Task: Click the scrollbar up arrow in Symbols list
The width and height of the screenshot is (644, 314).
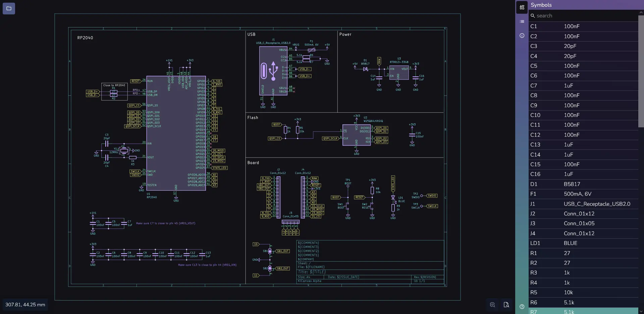Action: tap(641, 12)
